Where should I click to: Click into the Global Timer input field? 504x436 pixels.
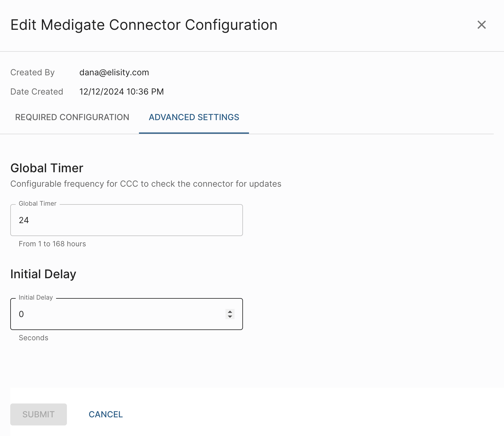pyautogui.click(x=127, y=220)
